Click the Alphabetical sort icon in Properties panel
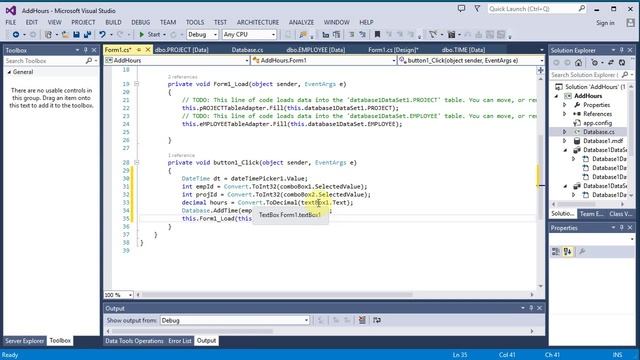Screen dimensions: 640x360 567,251
